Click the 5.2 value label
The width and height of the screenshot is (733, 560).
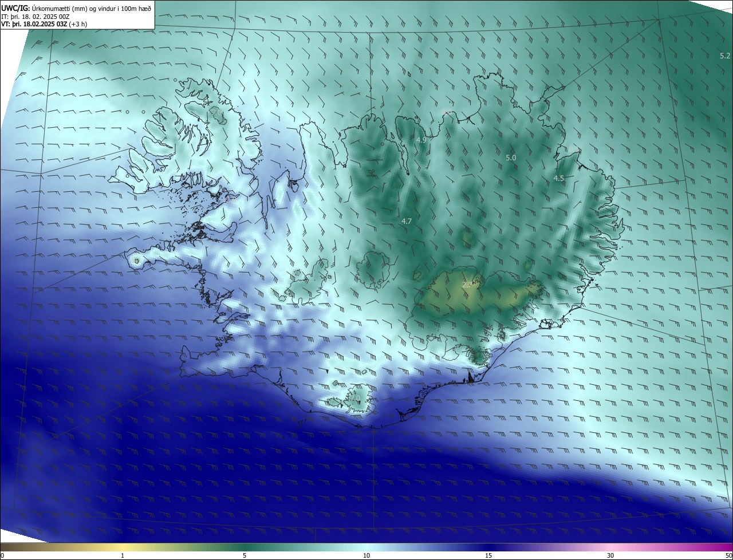(x=725, y=56)
